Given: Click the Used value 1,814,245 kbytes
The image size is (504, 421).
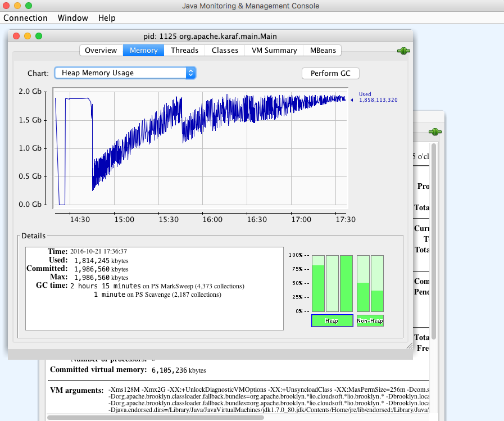Looking at the screenshot, I should pos(101,260).
